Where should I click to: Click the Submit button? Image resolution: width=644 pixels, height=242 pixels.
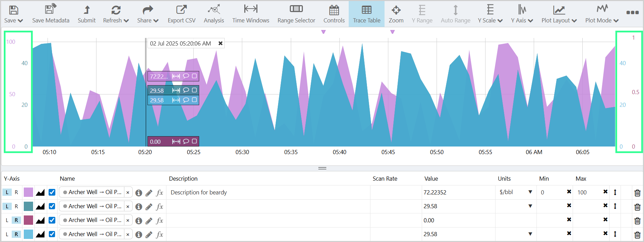[86, 14]
